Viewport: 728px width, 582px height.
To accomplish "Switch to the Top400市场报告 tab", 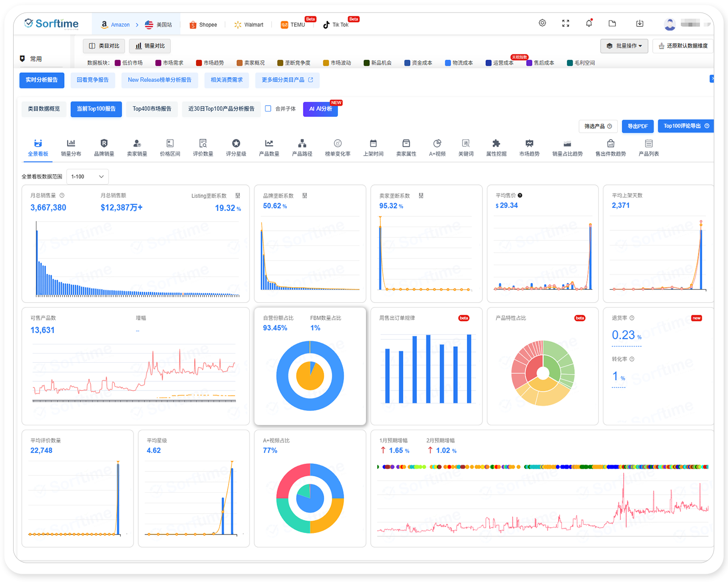I will tap(152, 109).
